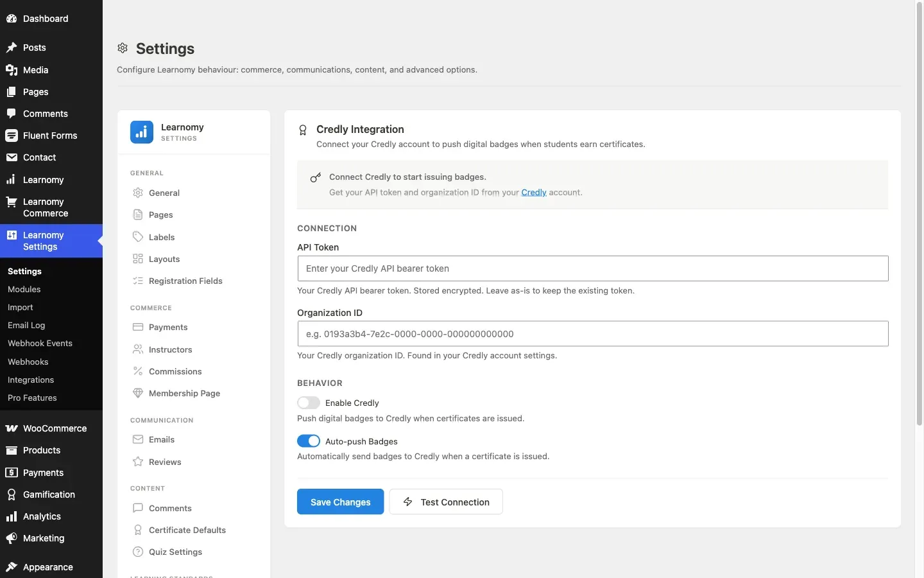Click the Comments bubble icon in admin sidebar
The width and height of the screenshot is (924, 578).
pyautogui.click(x=12, y=114)
